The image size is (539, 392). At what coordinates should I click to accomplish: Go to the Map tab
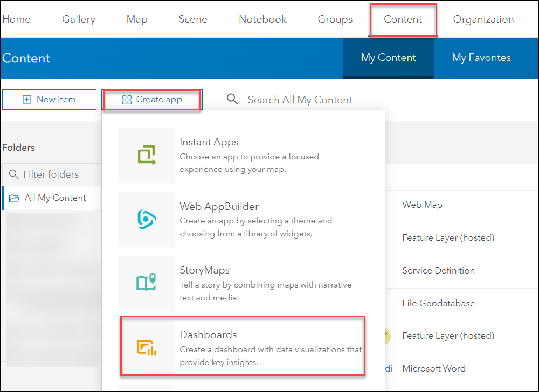click(x=137, y=19)
